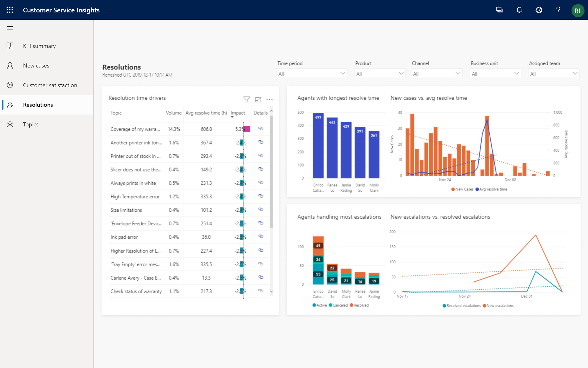Expand the Product dropdown
This screenshot has width=588, height=368.
click(x=380, y=74)
